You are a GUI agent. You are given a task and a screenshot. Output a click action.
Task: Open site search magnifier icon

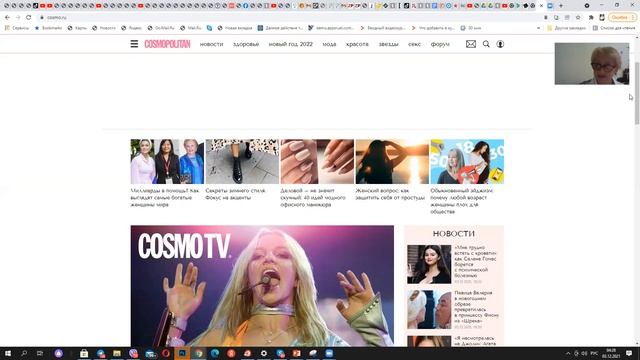(x=486, y=44)
